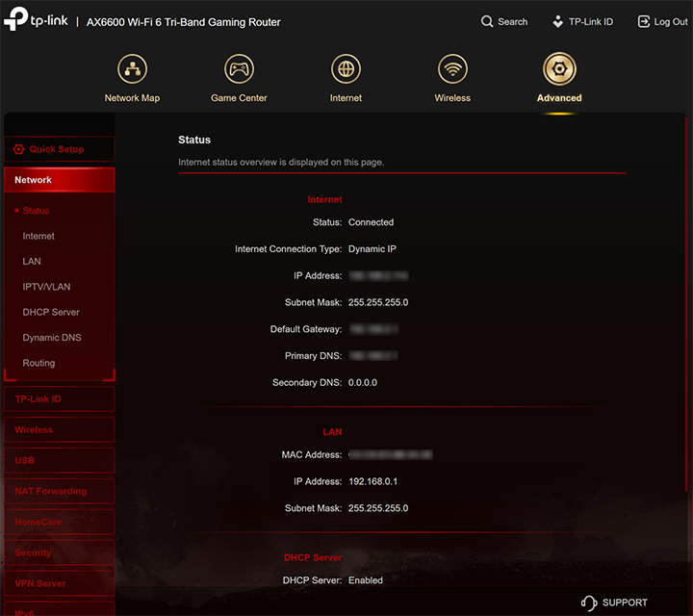The width and height of the screenshot is (693, 616).
Task: Click the Advanced gear icon
Action: [559, 69]
